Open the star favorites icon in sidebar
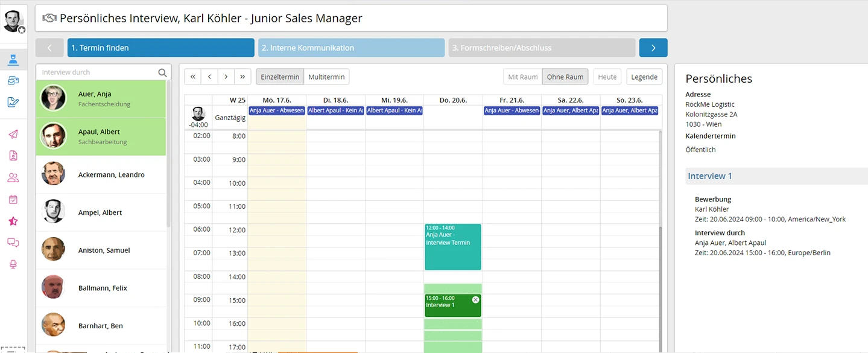The image size is (868, 353). [13, 221]
